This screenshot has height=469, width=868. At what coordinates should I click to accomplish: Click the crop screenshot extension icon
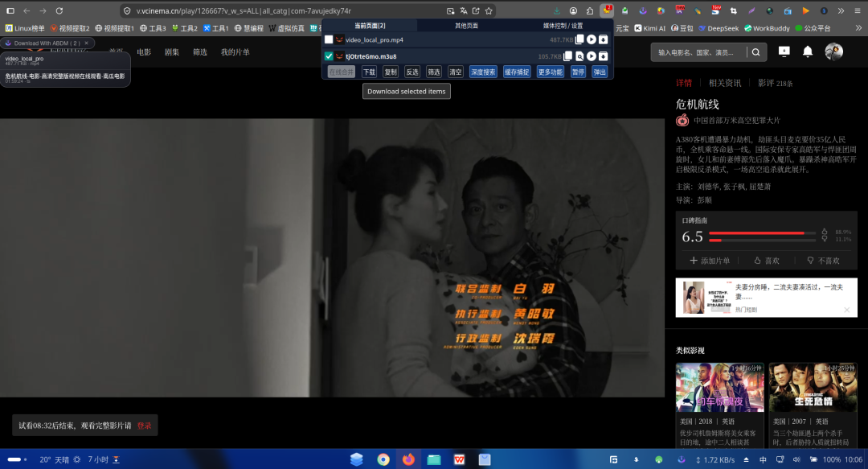point(734,10)
